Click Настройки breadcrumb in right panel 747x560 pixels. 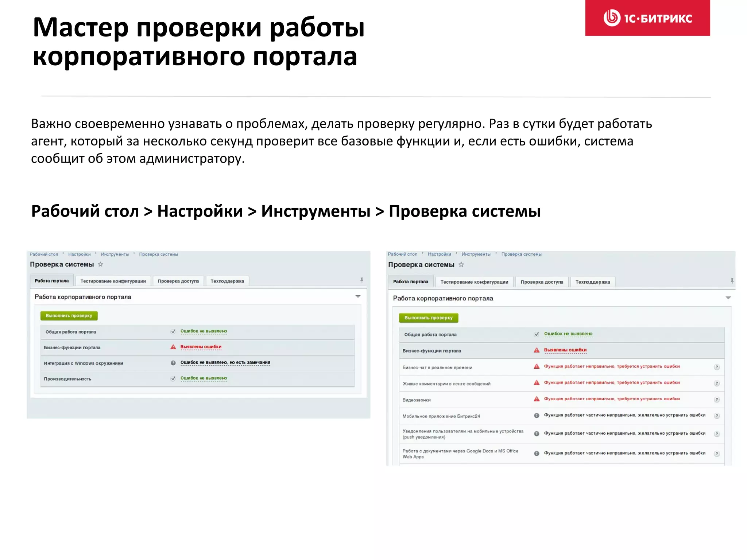(440, 254)
